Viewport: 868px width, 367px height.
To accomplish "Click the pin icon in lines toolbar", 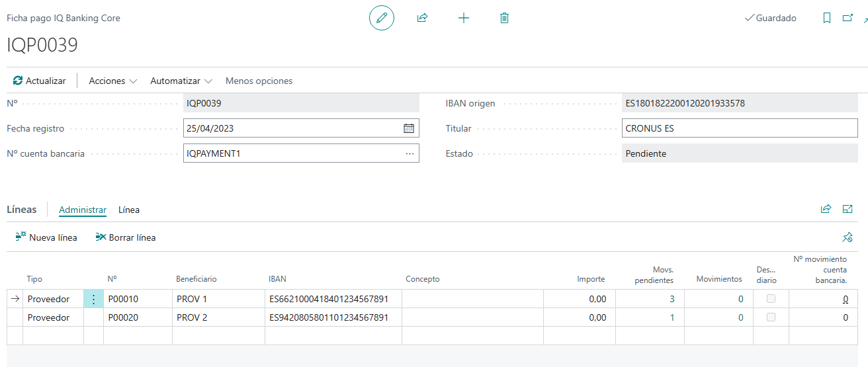I will 847,237.
